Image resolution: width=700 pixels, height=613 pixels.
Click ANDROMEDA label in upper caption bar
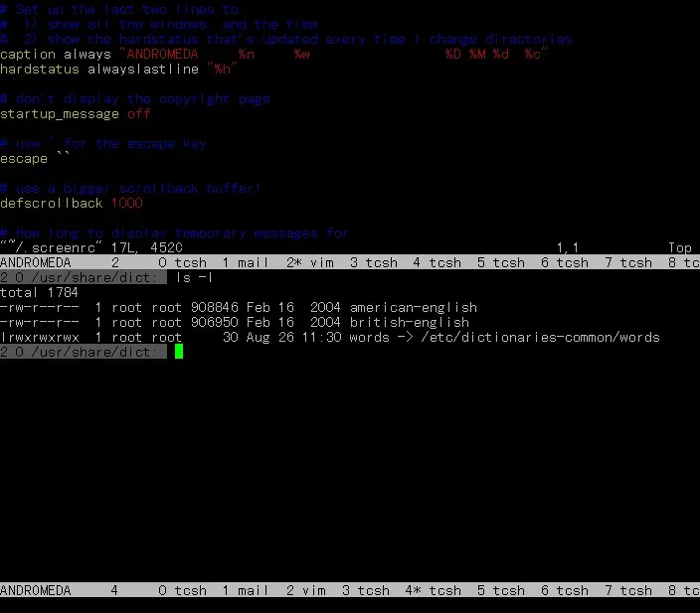coord(36,262)
